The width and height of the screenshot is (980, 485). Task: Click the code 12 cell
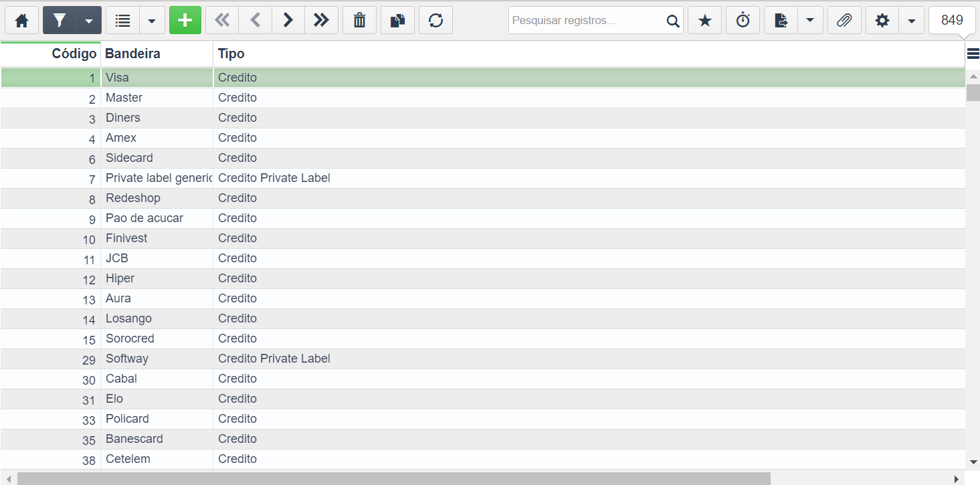tap(50, 278)
